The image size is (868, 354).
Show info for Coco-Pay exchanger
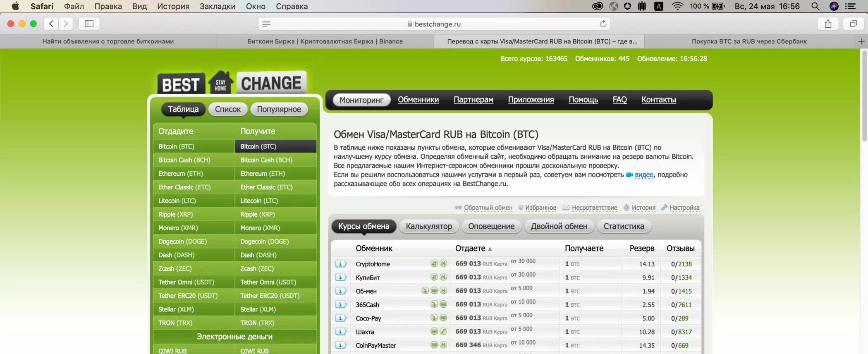click(x=341, y=318)
